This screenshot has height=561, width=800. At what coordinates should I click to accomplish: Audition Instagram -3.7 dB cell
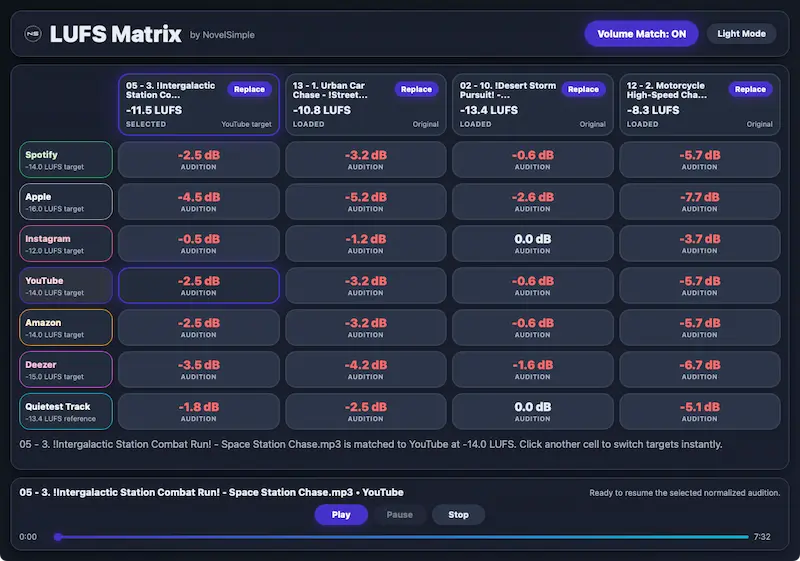pyautogui.click(x=699, y=244)
